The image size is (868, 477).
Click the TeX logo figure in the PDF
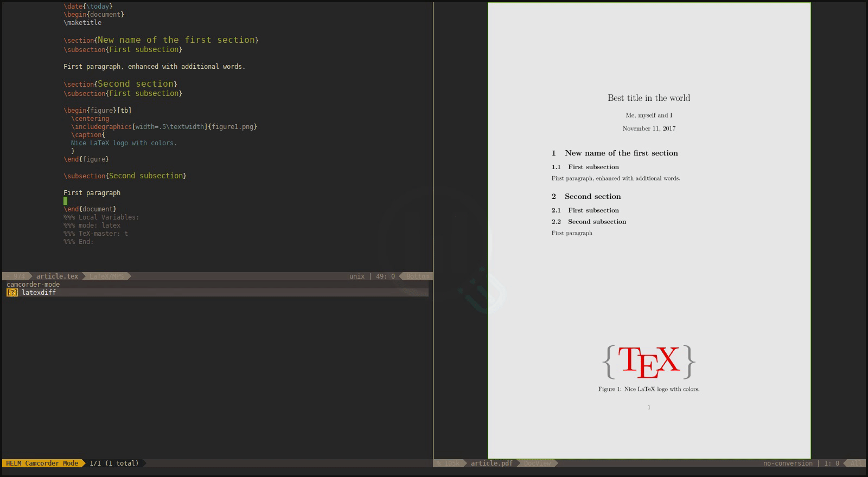649,362
